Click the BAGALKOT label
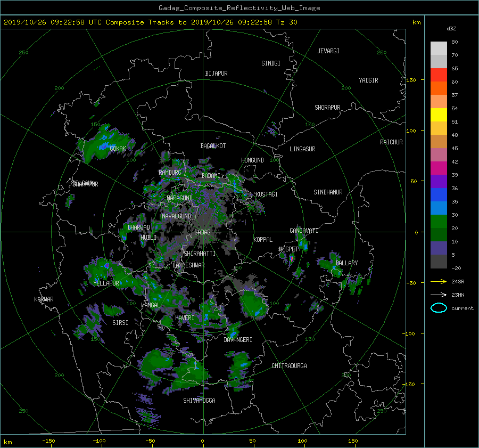 point(213,146)
